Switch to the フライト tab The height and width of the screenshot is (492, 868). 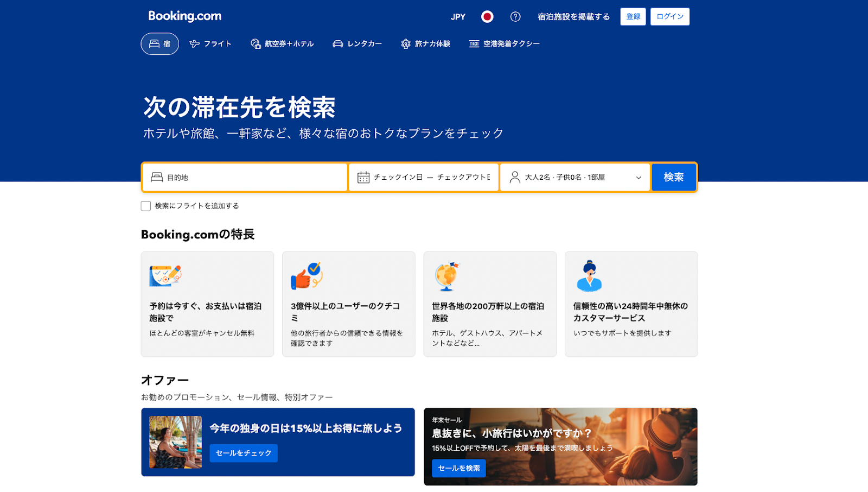[x=210, y=44]
